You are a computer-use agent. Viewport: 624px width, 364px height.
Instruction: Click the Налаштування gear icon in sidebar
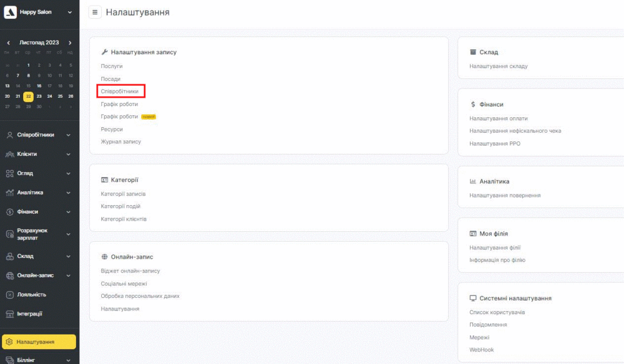click(9, 342)
